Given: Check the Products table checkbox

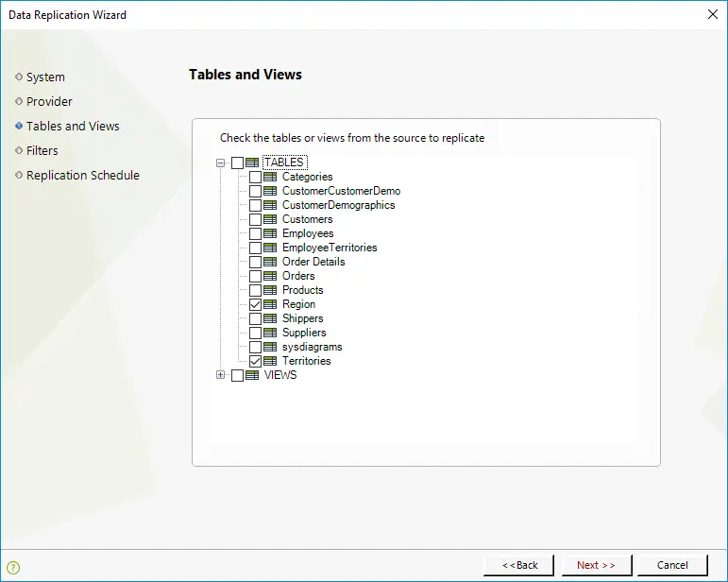Looking at the screenshot, I should 255,290.
